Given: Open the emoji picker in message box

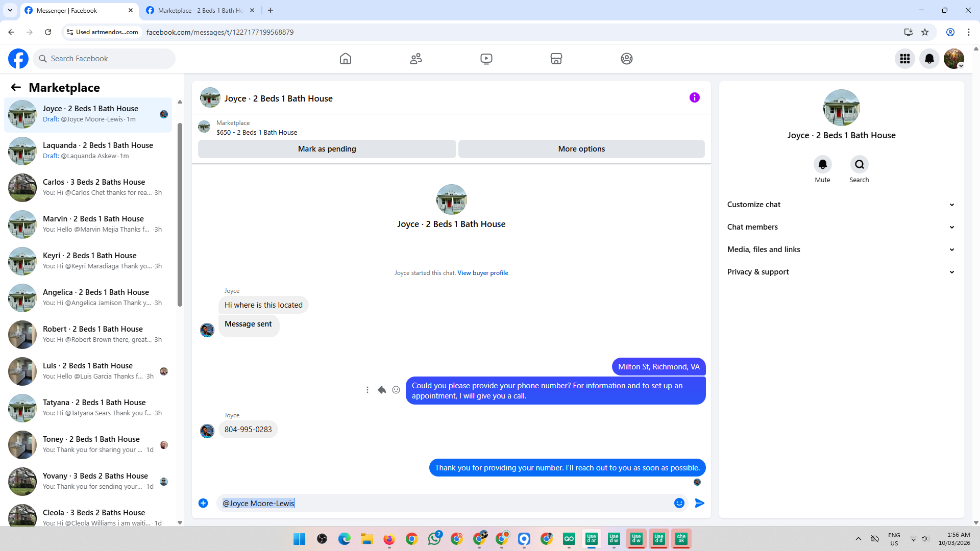Looking at the screenshot, I should point(679,503).
